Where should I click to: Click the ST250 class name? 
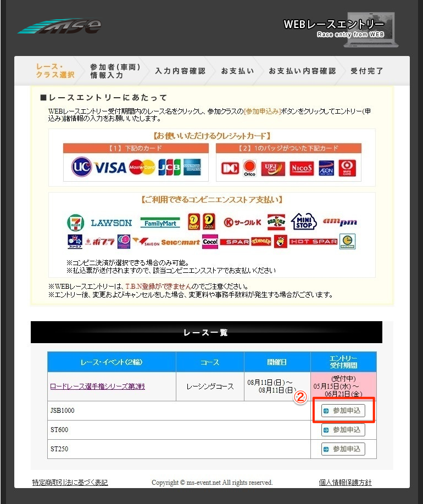tap(59, 449)
